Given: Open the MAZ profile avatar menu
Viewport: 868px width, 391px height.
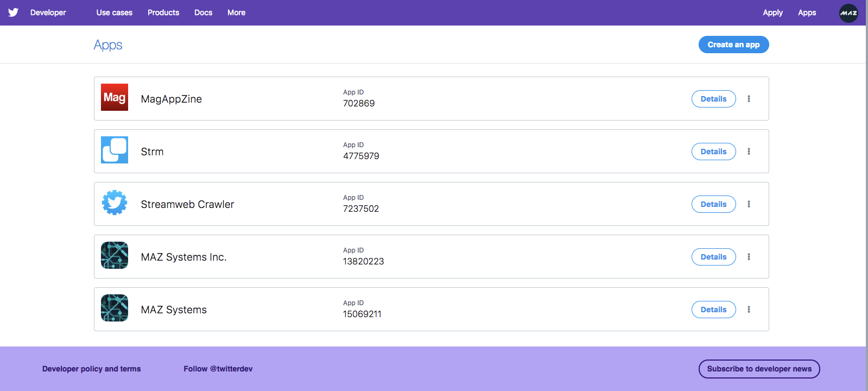Looking at the screenshot, I should [x=848, y=13].
